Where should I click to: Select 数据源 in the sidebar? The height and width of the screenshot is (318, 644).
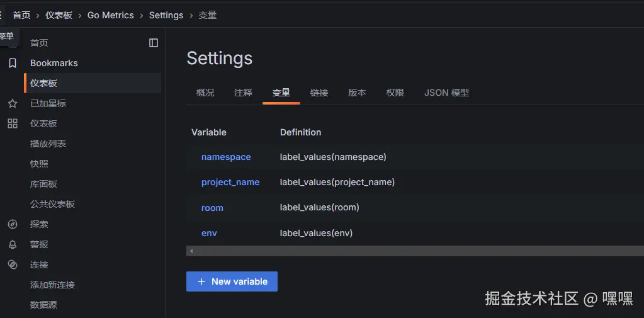click(x=43, y=305)
